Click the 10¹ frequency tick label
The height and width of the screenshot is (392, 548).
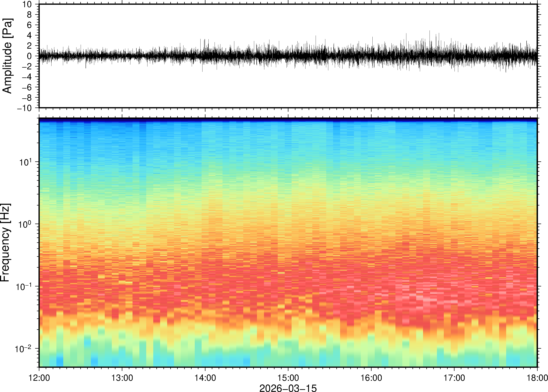coord(25,162)
